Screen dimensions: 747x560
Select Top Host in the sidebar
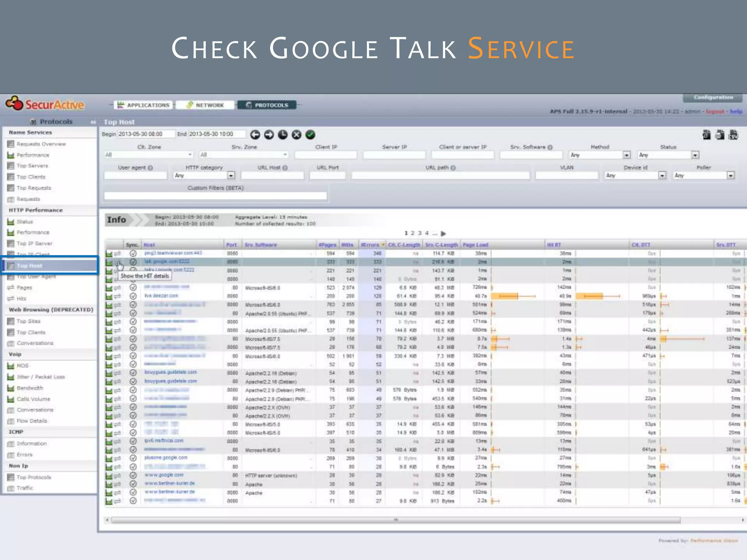coord(50,265)
